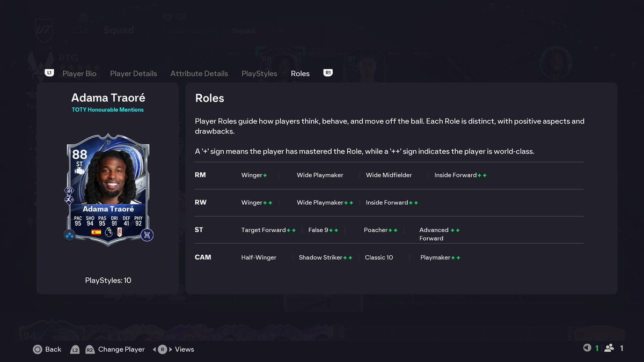Open the Player Bio tab
Viewport: 644px width, 362px height.
[79, 73]
